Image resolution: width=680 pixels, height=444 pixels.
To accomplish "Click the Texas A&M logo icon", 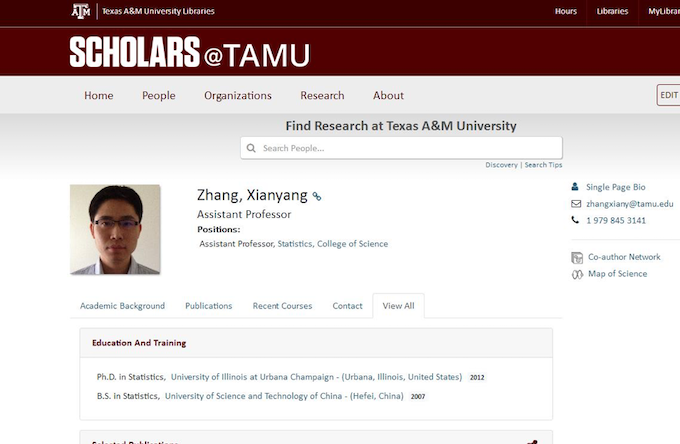I will (80, 11).
